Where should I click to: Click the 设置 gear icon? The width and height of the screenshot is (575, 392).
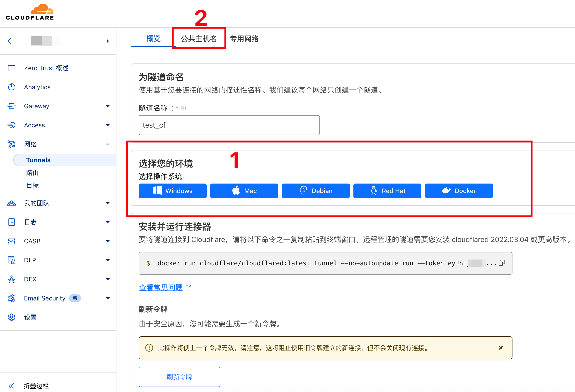point(11,317)
